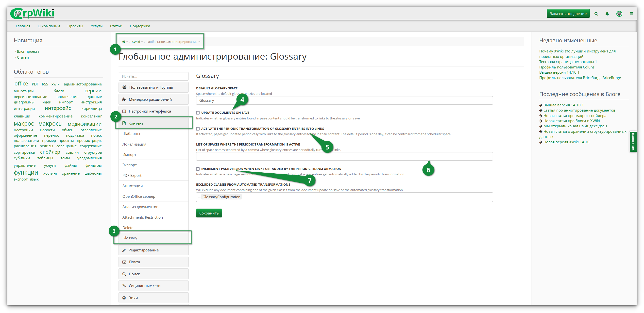
Task: Click the Социальные сети link icon
Action: [x=124, y=286]
